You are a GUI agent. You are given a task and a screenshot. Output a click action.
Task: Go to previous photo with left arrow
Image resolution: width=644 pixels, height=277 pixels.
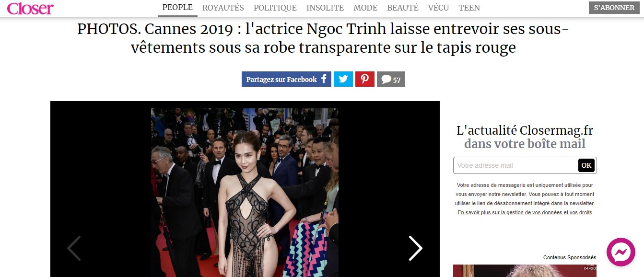(x=74, y=248)
